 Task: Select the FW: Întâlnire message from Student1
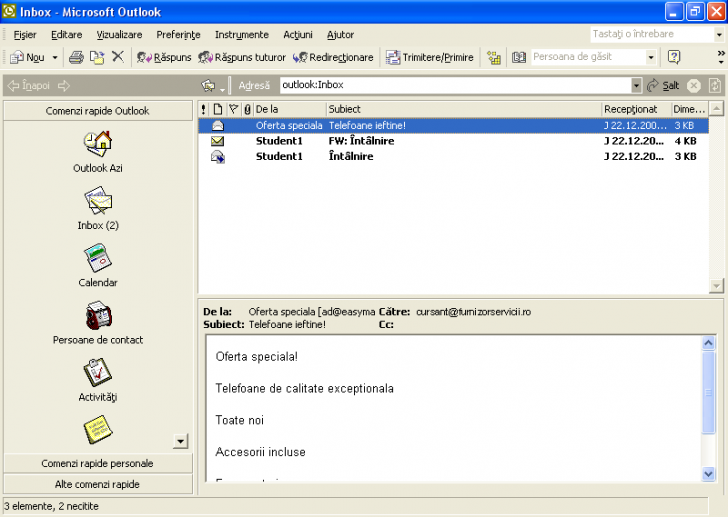click(360, 141)
